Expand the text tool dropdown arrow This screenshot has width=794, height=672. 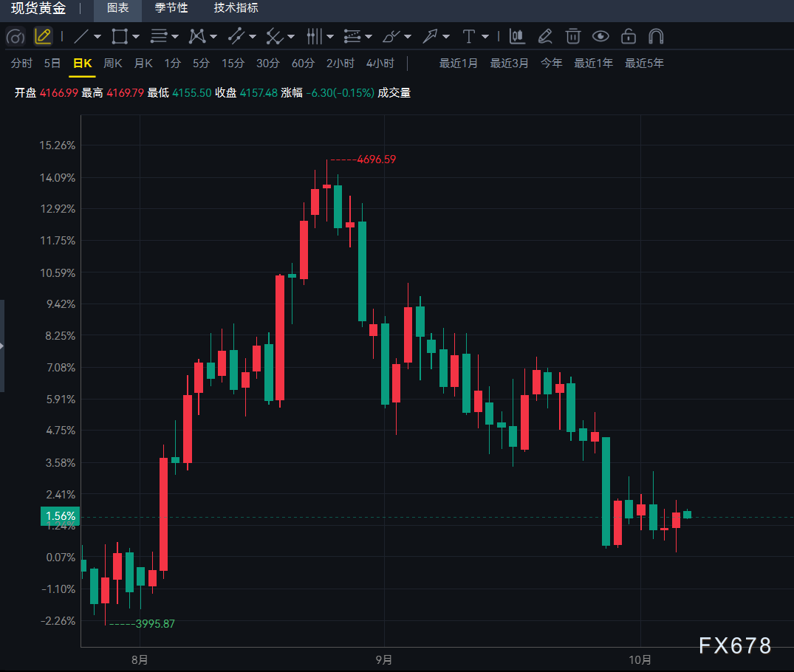485,37
